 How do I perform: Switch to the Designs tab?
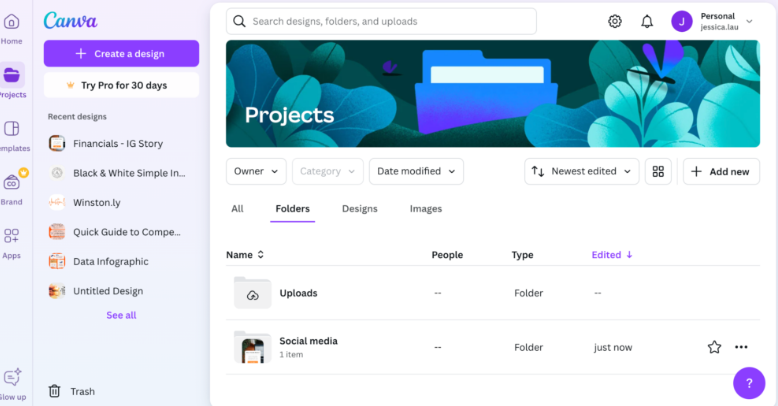360,209
